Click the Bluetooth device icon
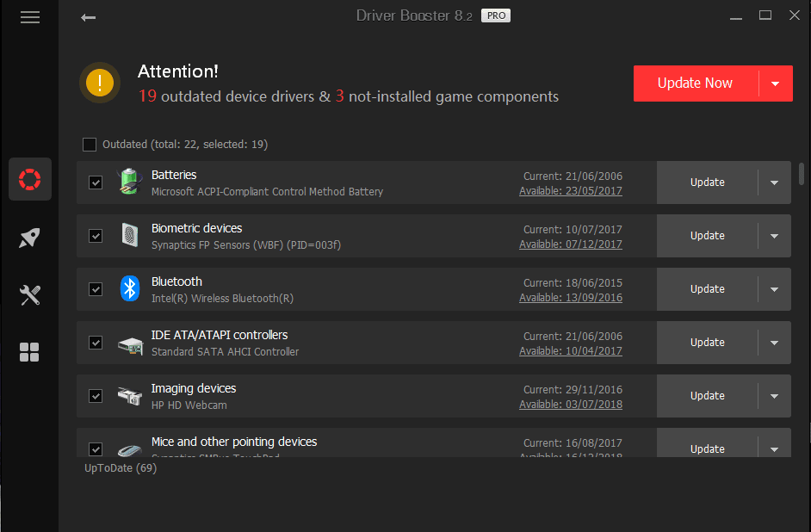The height and width of the screenshot is (532, 811). click(x=129, y=288)
